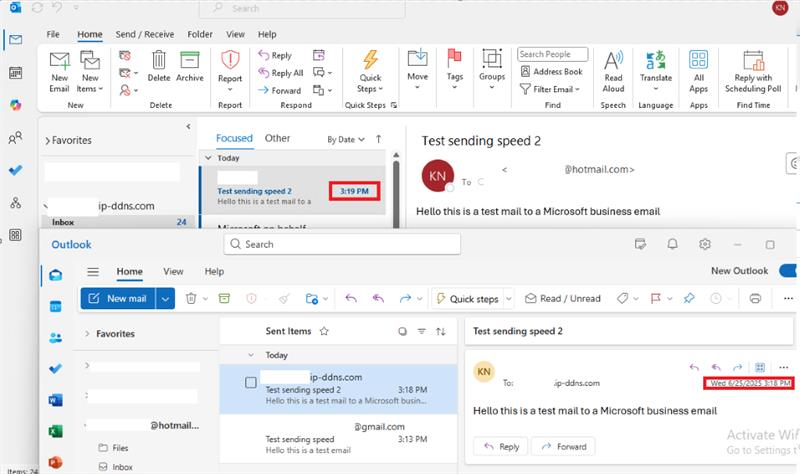Click Read / Unread in new Outlook toolbar
Image resolution: width=800 pixels, height=474 pixels.
tap(563, 298)
